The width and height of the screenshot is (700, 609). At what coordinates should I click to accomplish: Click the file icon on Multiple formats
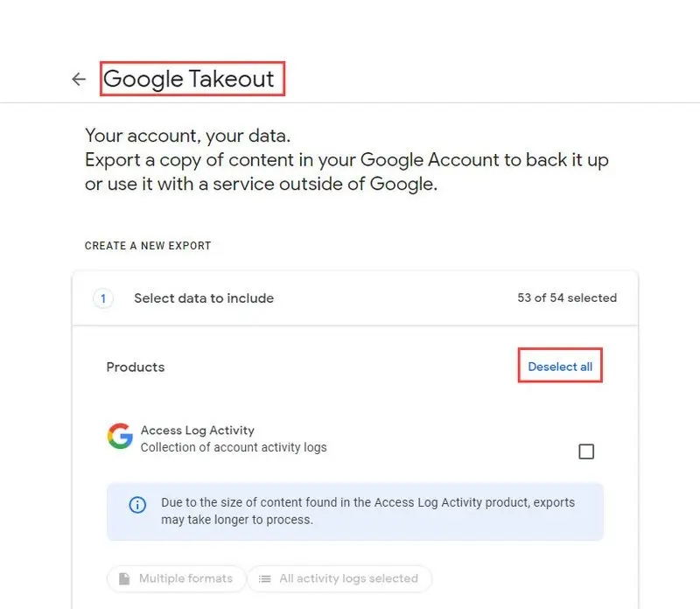(124, 578)
